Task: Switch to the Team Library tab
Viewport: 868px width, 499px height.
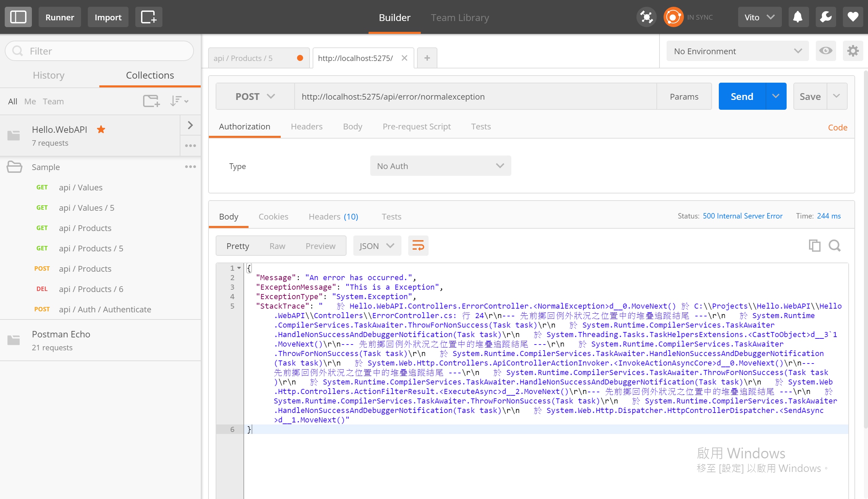Action: point(459,18)
